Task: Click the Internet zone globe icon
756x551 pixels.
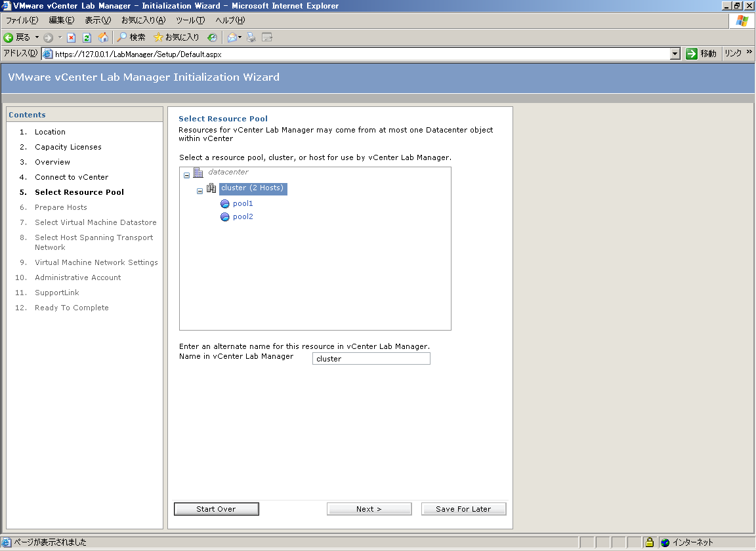Action: [665, 542]
